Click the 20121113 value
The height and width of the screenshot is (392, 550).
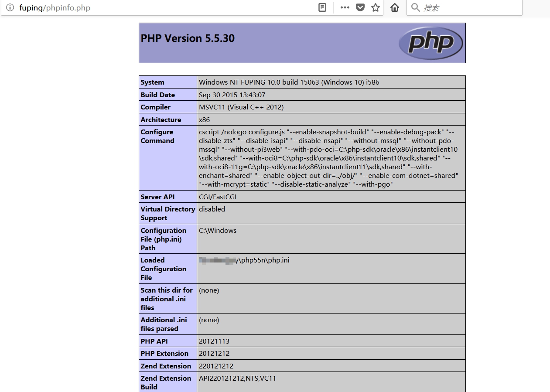point(214,341)
